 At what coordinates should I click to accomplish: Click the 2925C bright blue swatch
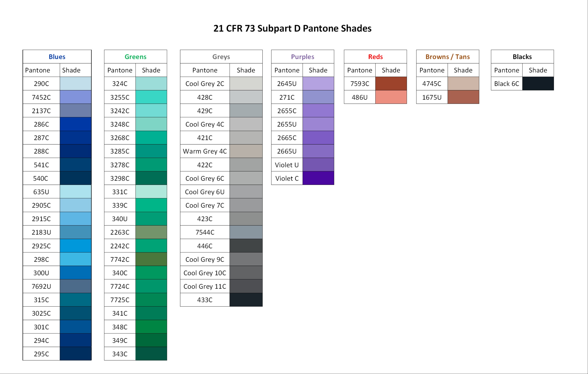click(75, 246)
